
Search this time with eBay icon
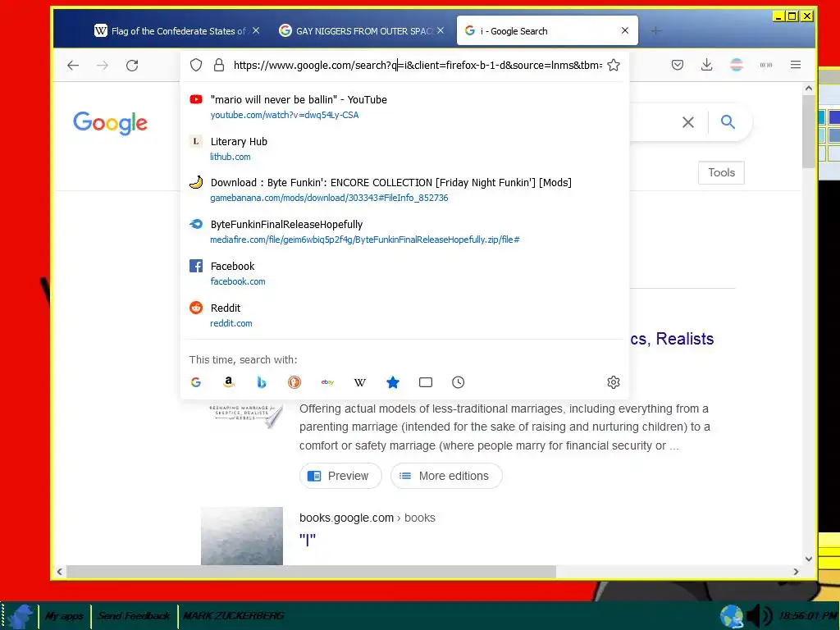point(327,382)
